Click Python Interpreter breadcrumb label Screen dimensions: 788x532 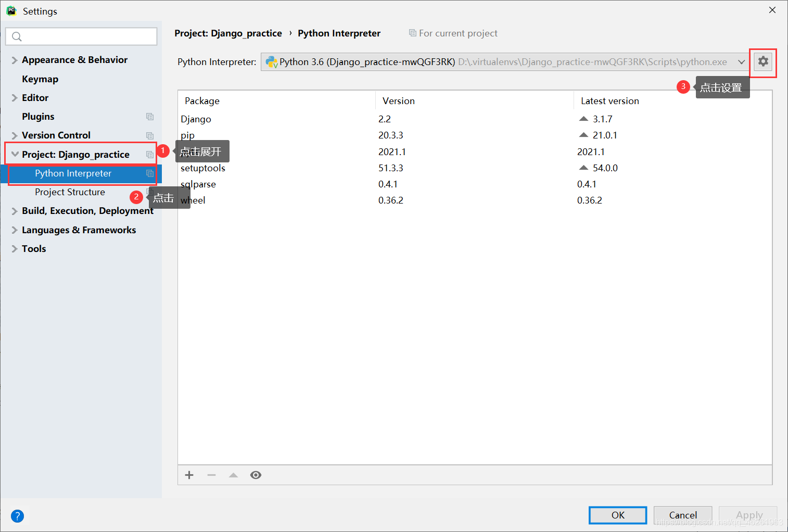[339, 33]
